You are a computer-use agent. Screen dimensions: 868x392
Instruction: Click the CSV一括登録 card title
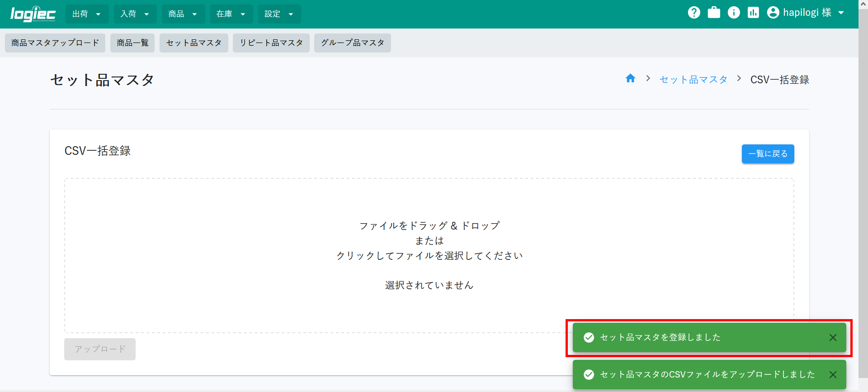point(98,151)
